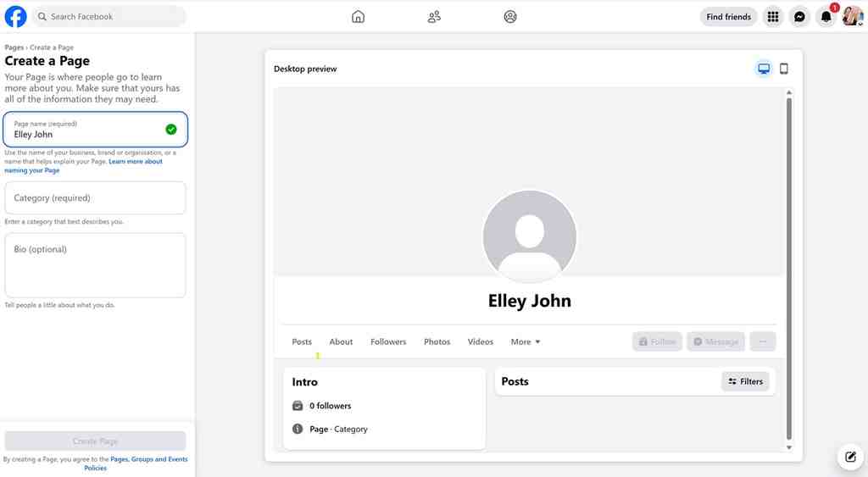The height and width of the screenshot is (477, 868).
Task: Select the Posts tab in preview
Action: pos(302,342)
